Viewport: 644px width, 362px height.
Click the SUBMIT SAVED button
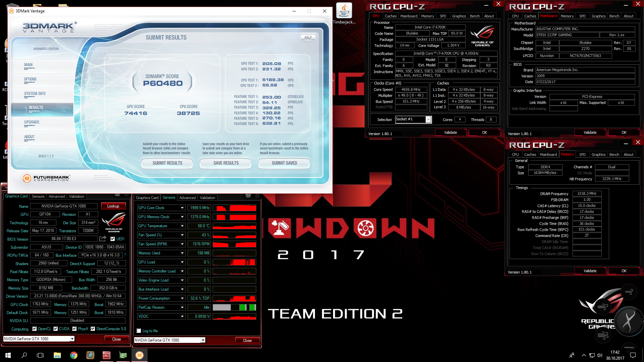(x=284, y=163)
